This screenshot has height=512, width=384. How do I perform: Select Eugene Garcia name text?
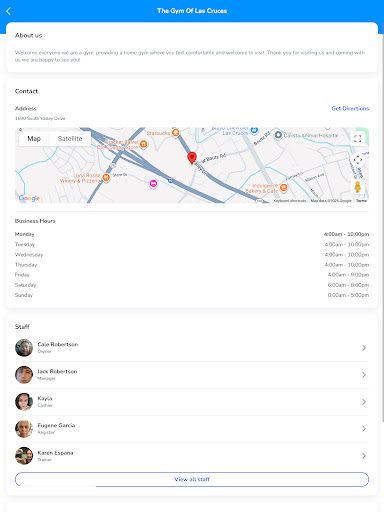[56, 425]
